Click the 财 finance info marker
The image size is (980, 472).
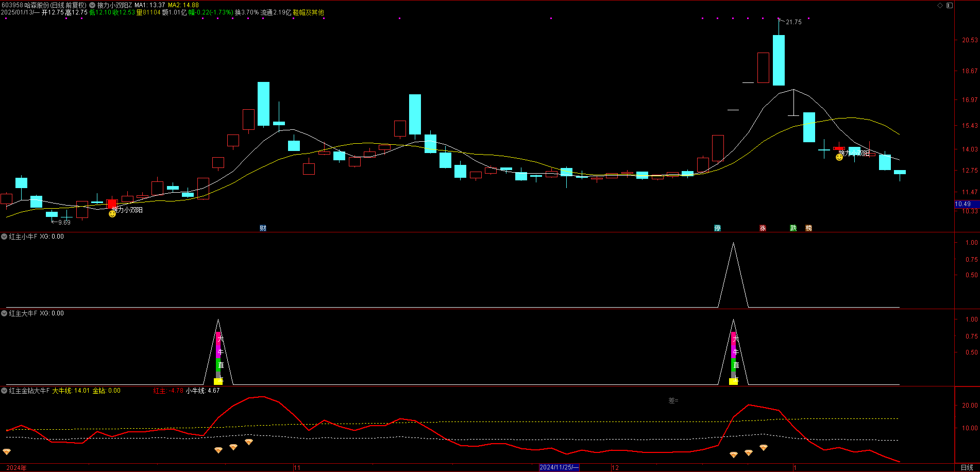[x=263, y=228]
